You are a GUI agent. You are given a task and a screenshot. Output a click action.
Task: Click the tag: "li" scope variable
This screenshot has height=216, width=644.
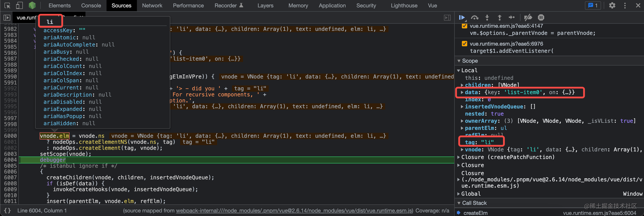pos(479,142)
